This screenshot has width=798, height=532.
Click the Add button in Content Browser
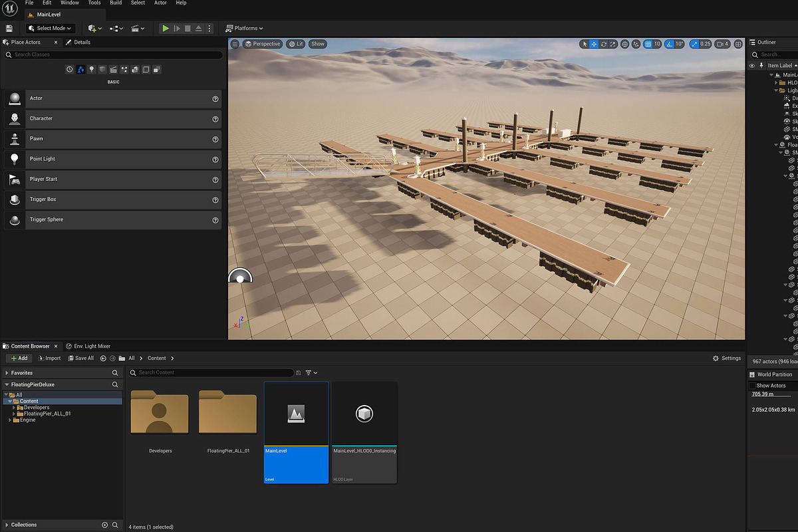19,358
